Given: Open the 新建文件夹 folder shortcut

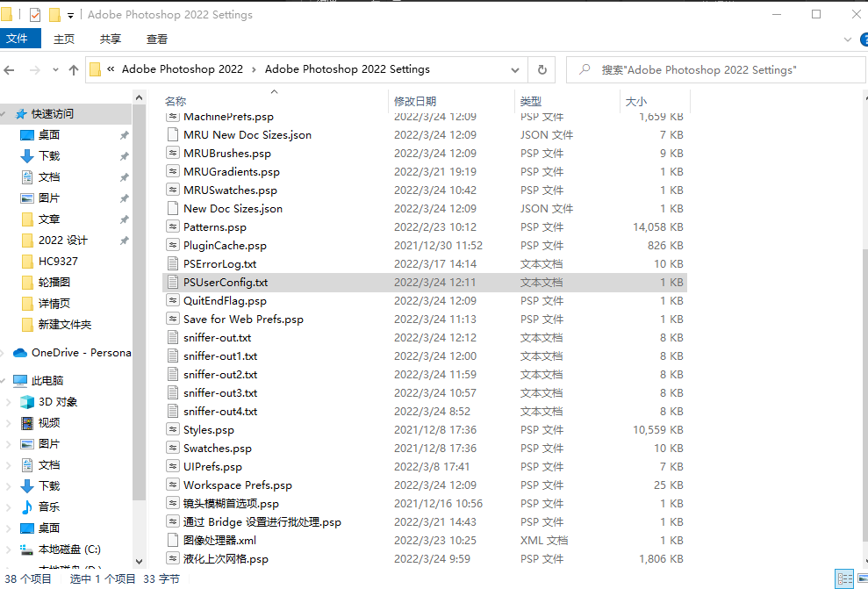Looking at the screenshot, I should point(65,324).
